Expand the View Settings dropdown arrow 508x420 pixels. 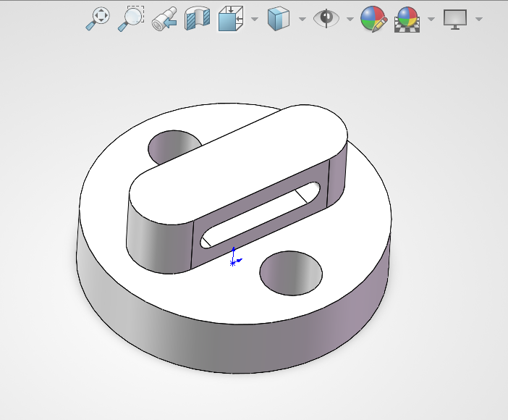click(479, 19)
